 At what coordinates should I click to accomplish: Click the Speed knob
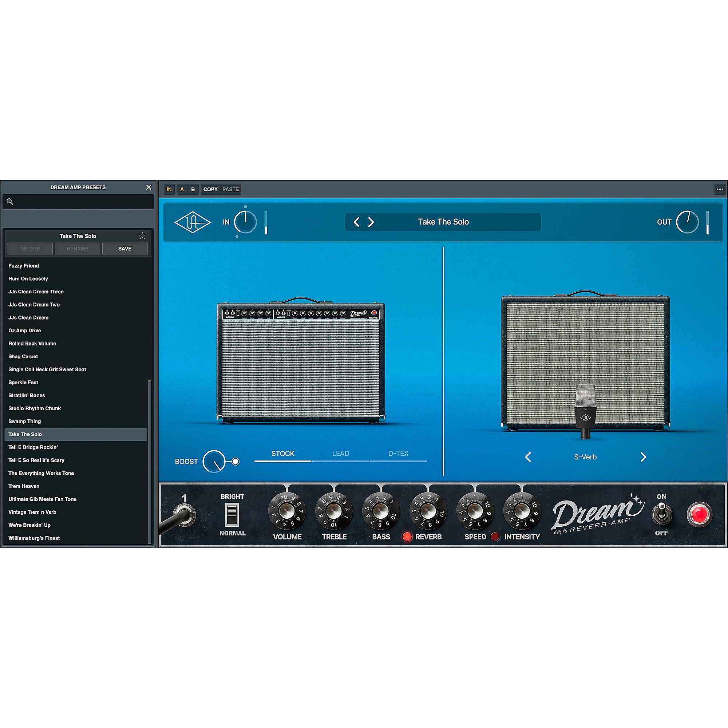tap(475, 511)
